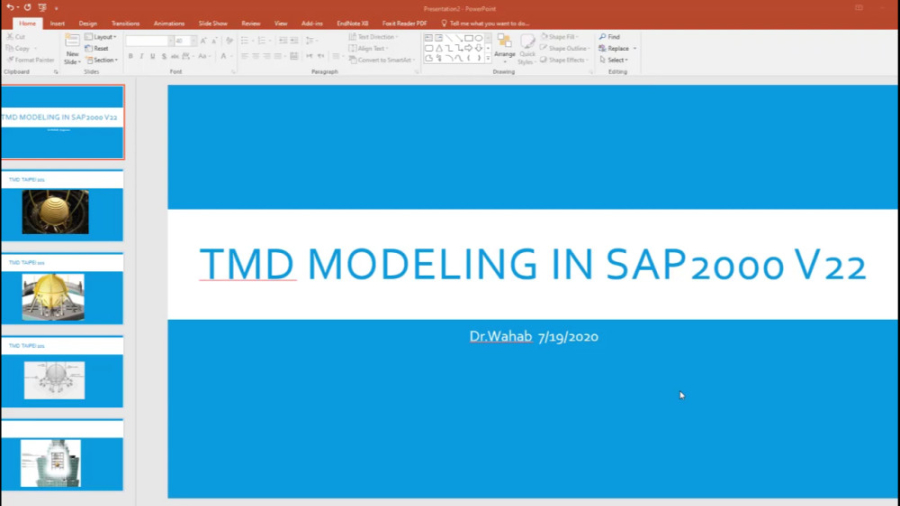Center align text
The width and height of the screenshot is (900, 506).
click(255, 56)
